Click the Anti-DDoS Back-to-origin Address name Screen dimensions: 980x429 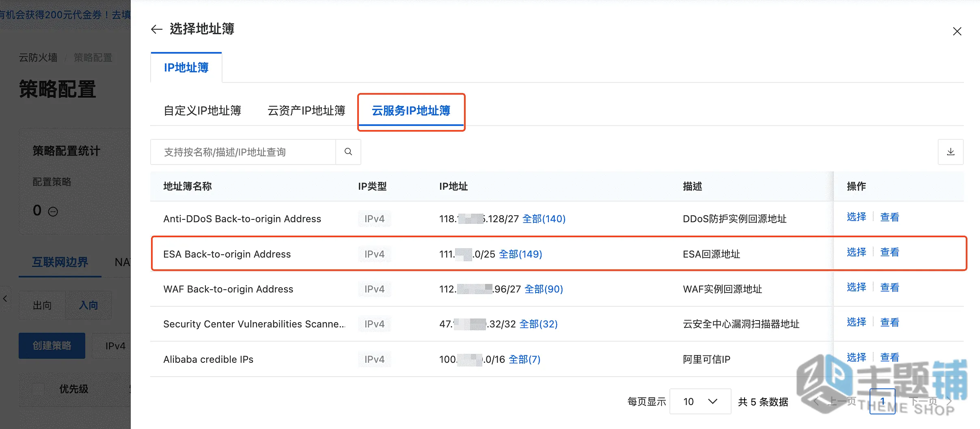click(x=242, y=219)
